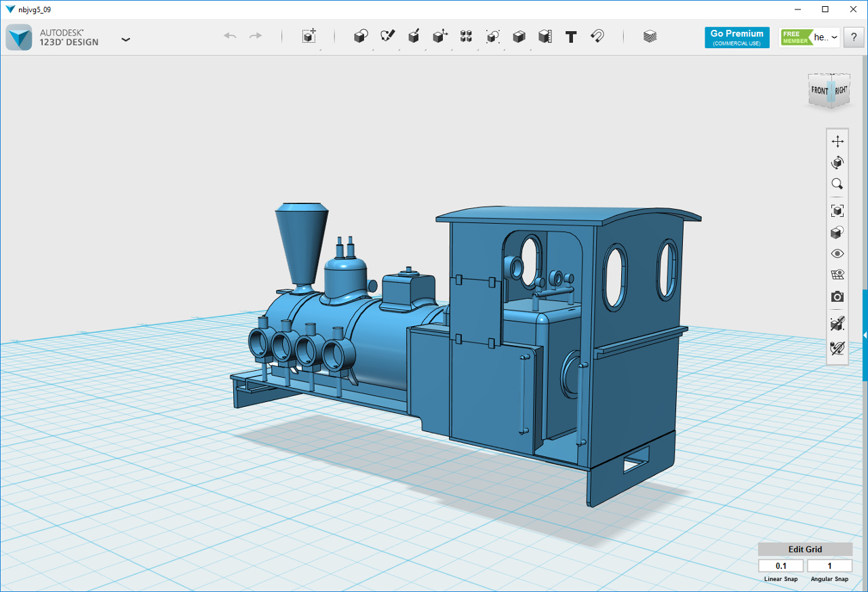This screenshot has height=592, width=868.
Task: Click the FRONT face of view cube
Action: tap(819, 91)
